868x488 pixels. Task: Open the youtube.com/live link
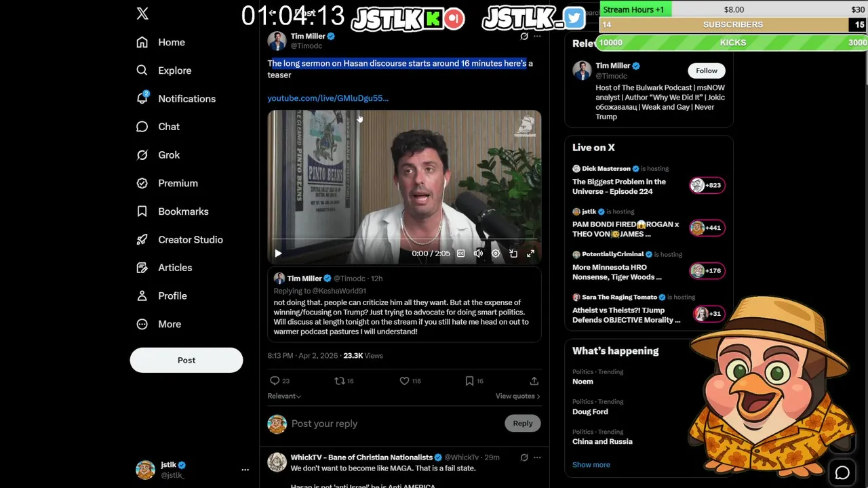pos(328,98)
